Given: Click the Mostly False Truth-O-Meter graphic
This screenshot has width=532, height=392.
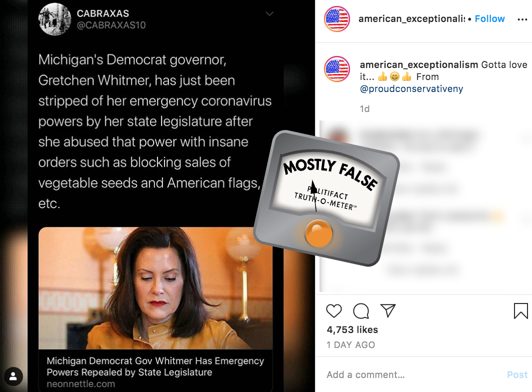Looking at the screenshot, I should click(x=326, y=198).
